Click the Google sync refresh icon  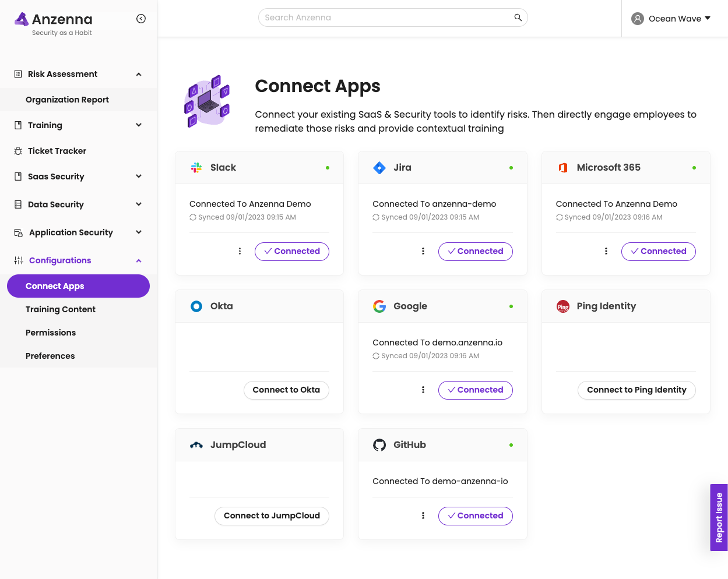coord(376,356)
